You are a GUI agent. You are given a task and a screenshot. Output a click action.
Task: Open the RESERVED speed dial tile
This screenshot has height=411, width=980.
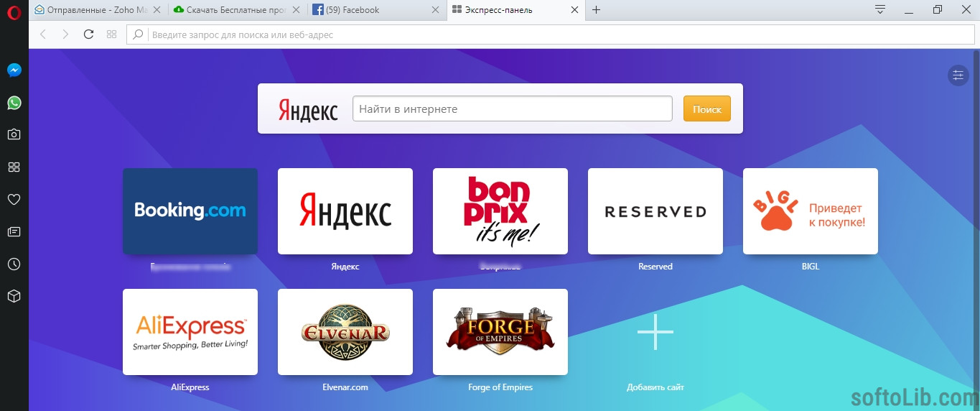pos(655,211)
